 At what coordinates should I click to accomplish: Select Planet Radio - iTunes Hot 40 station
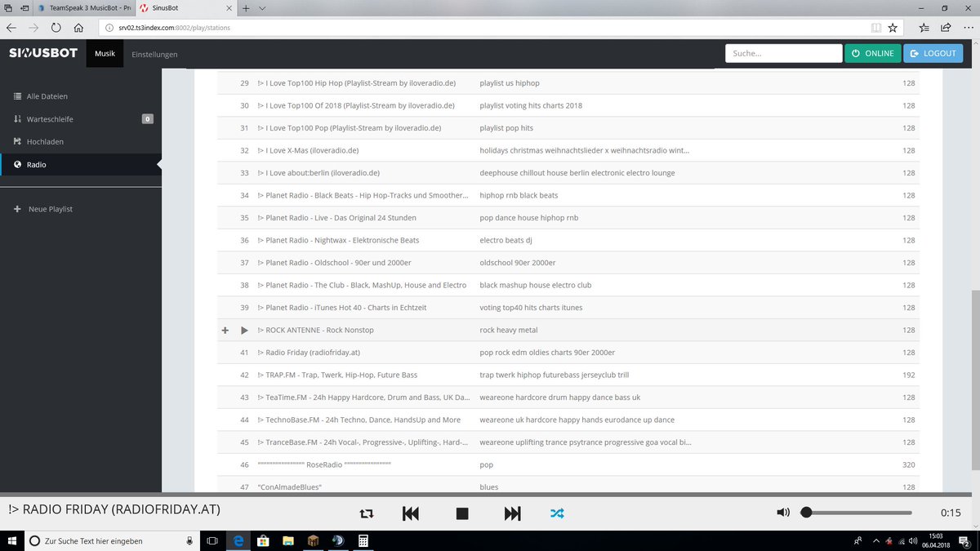point(568,308)
